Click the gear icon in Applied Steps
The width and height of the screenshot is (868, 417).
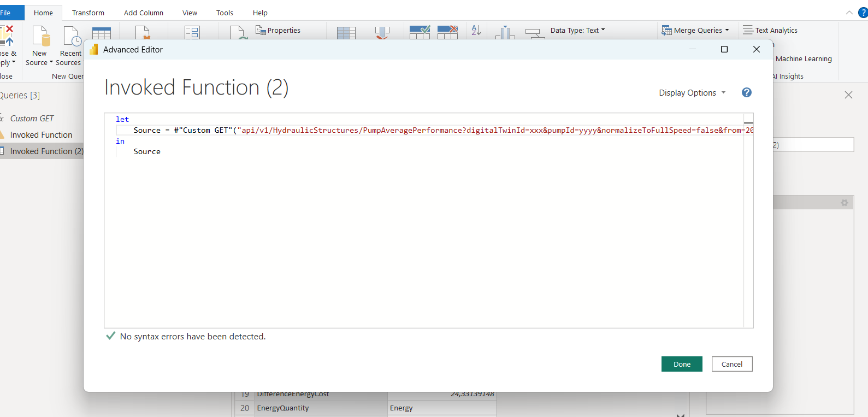pos(845,203)
